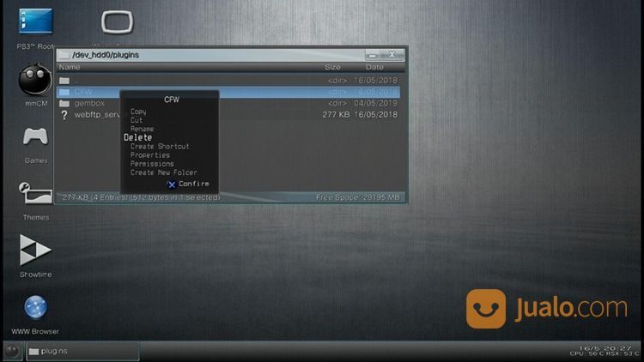This screenshot has width=644, height=362.
Task: Click Delete in the context menu
Action: [138, 137]
